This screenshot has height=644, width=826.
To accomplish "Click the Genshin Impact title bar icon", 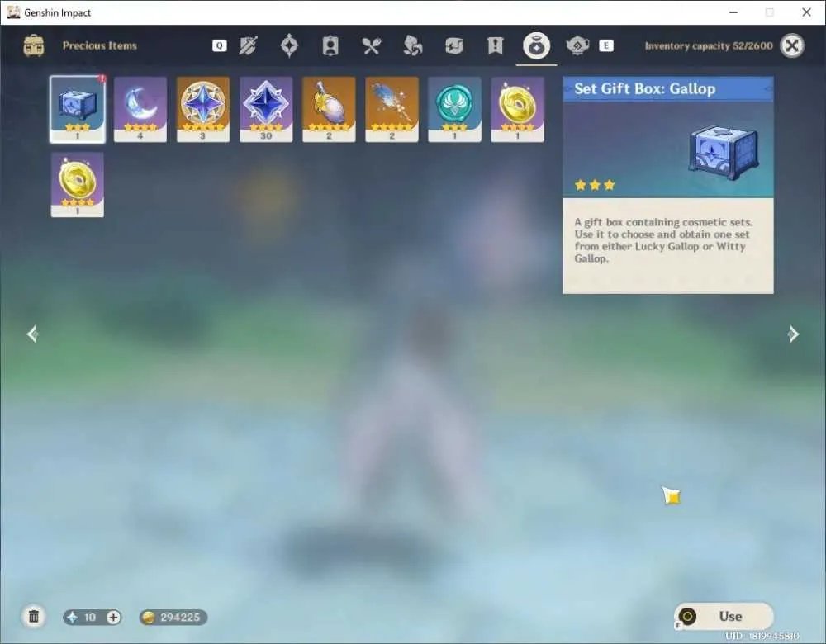I will 13,12.
